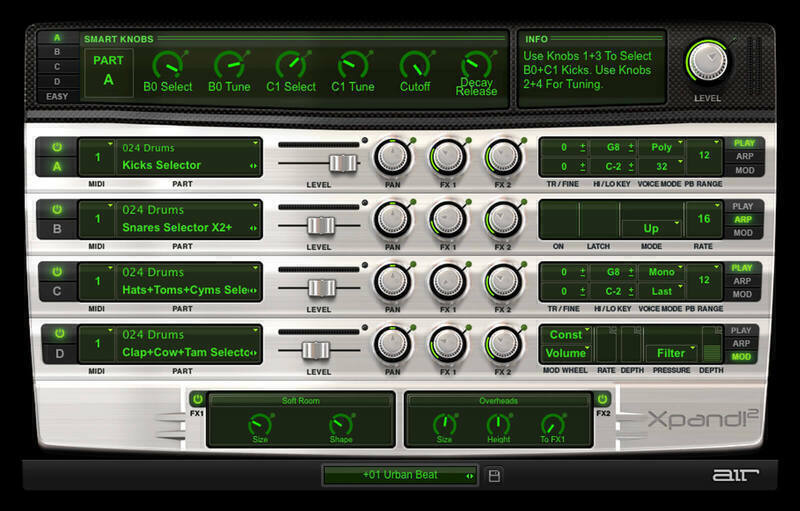Click the part D level slider handle
800x511 pixels.
click(316, 350)
